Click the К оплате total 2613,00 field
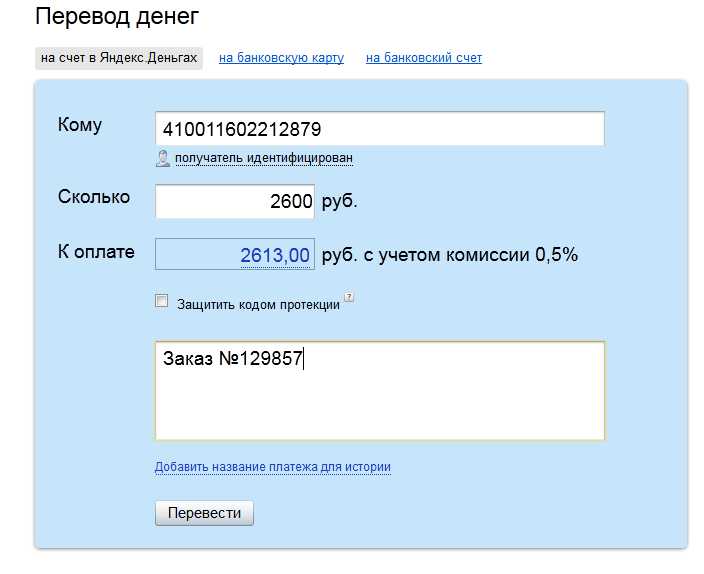The width and height of the screenshot is (704, 574). tap(235, 254)
